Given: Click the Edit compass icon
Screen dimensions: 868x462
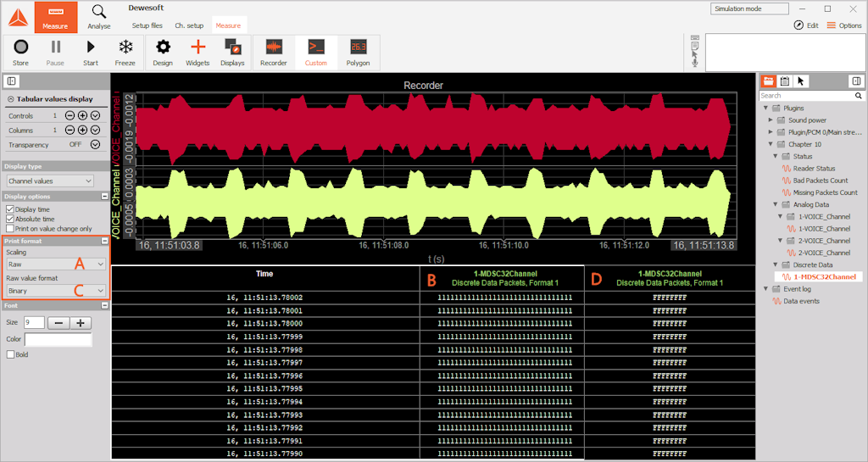Looking at the screenshot, I should [x=798, y=25].
